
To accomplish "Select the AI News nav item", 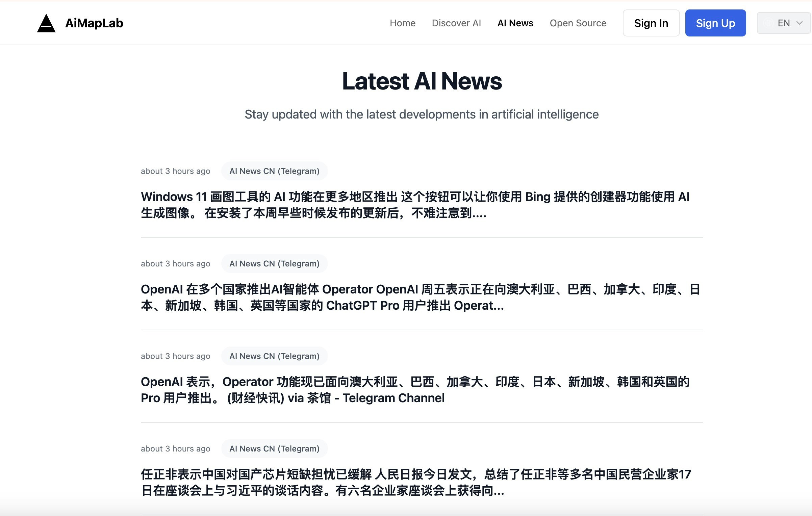I will click(x=515, y=23).
